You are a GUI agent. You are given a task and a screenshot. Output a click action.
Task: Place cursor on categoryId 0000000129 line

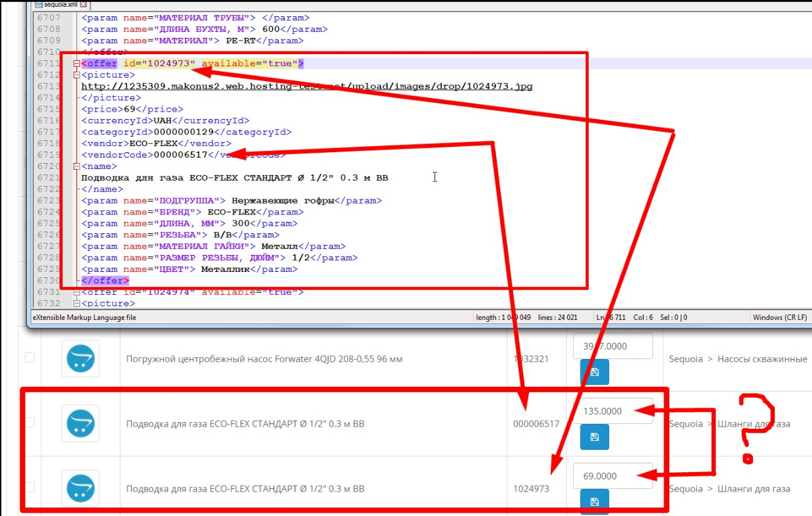pos(186,132)
